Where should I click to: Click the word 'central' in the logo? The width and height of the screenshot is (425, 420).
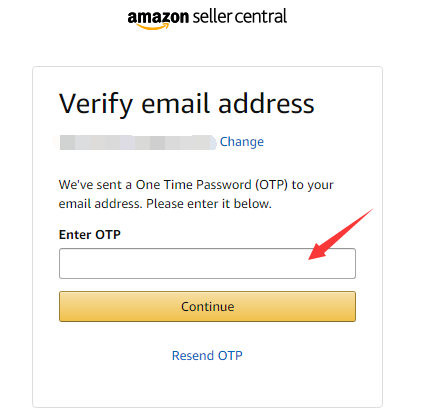click(x=261, y=16)
